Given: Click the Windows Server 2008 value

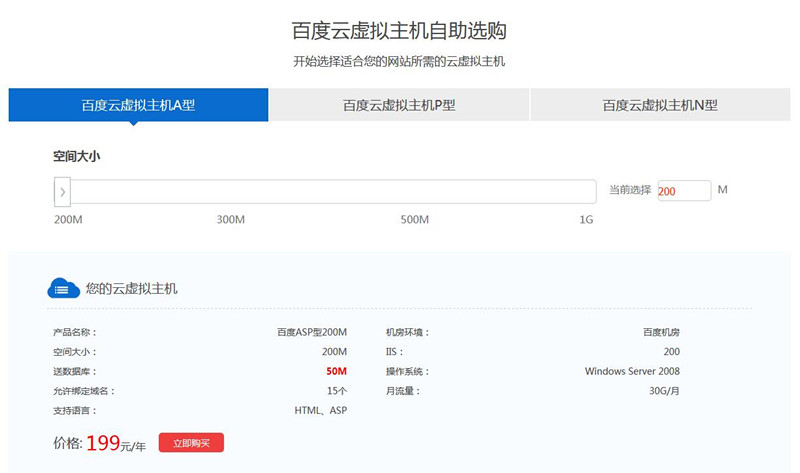Looking at the screenshot, I should pyautogui.click(x=632, y=371).
